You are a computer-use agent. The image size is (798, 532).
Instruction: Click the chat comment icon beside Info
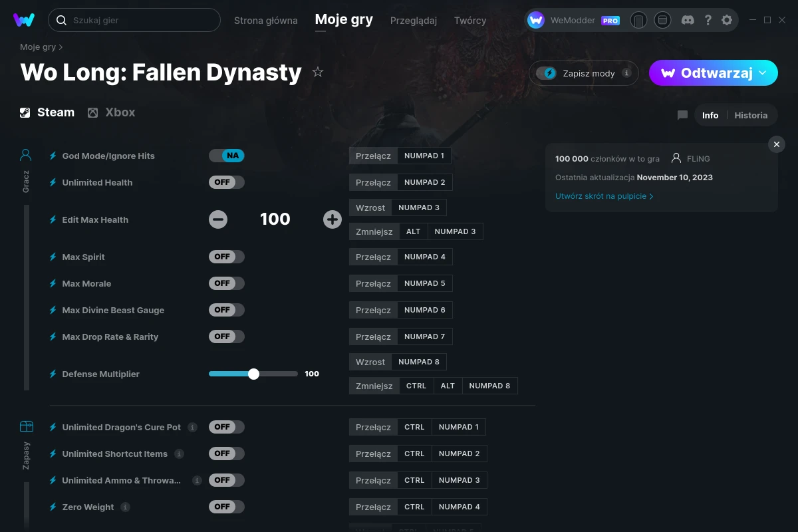click(682, 115)
